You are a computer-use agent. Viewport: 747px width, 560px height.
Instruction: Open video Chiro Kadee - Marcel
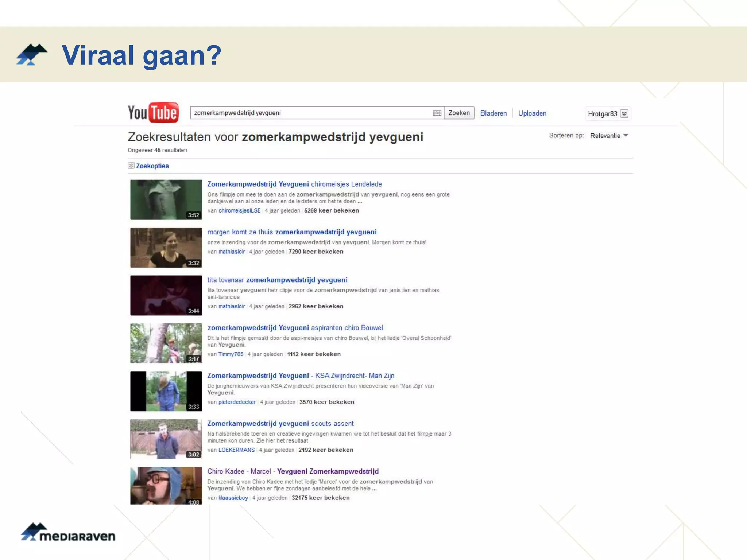pyautogui.click(x=293, y=471)
